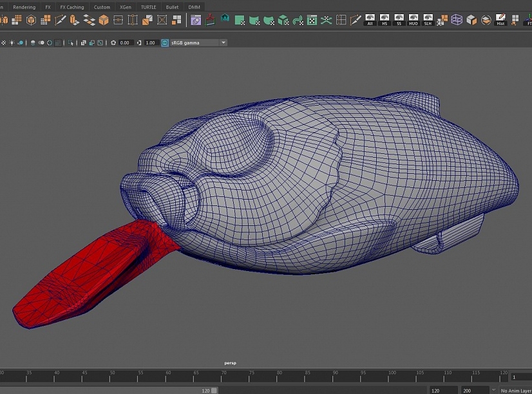Viewport: 532px width, 394px height.
Task: Select the multi-cut knife shelf tool
Action: (x=61, y=20)
